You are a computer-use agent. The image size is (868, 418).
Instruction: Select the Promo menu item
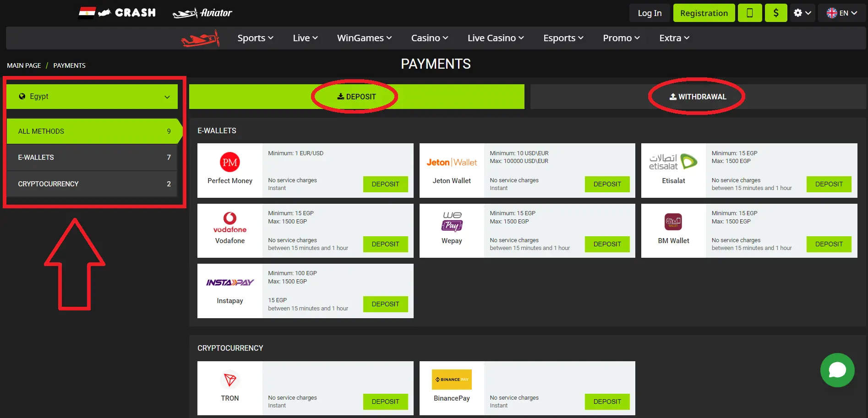coord(620,38)
